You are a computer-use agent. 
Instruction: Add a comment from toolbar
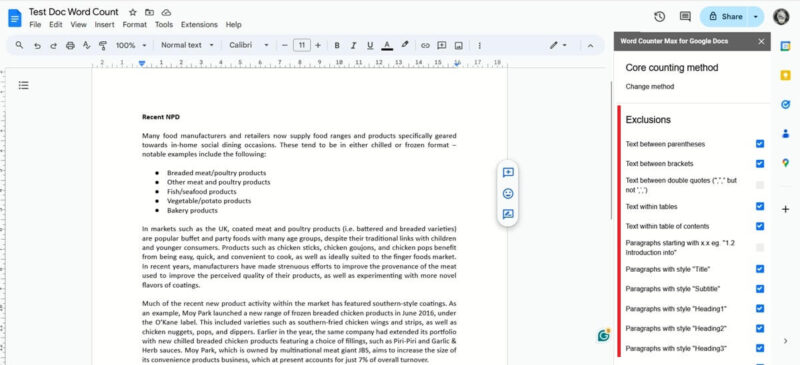(442, 45)
